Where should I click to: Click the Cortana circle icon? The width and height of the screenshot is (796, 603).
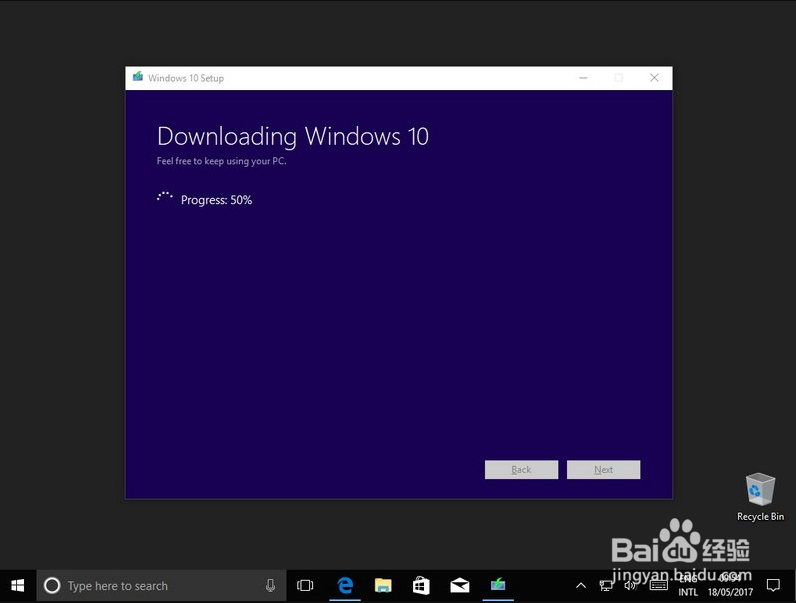coord(52,586)
